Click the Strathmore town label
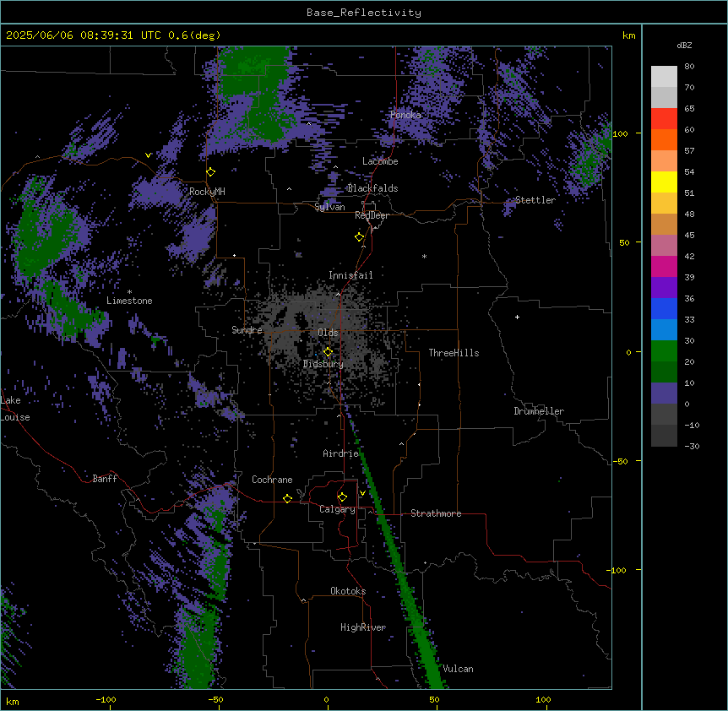Image resolution: width=728 pixels, height=711 pixels. point(436,513)
